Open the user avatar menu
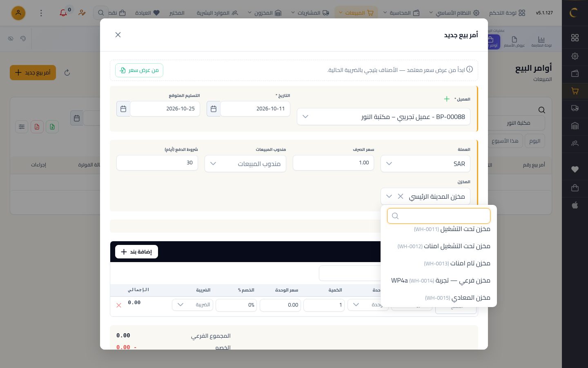The width and height of the screenshot is (588, 368). point(18,13)
